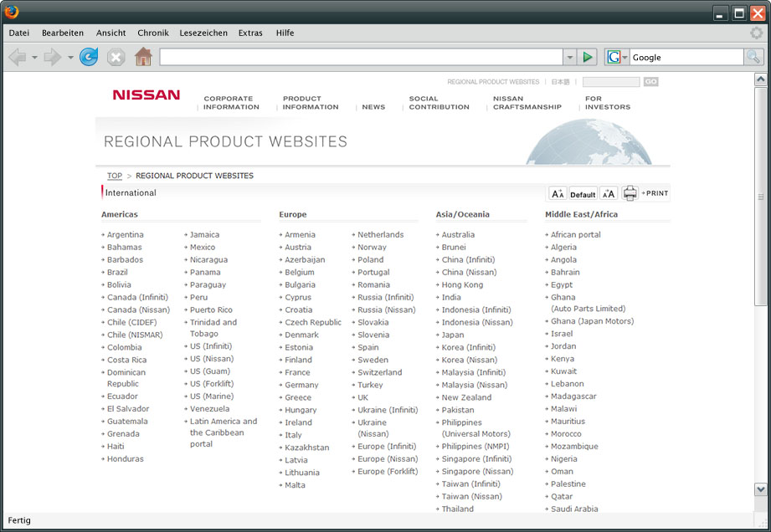Open the Ghana (Japan Motors) link
This screenshot has height=532, width=771.
(x=593, y=321)
